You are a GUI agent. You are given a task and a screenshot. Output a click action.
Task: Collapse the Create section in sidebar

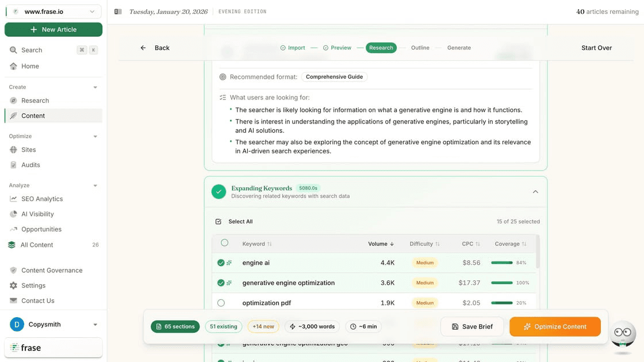94,87
